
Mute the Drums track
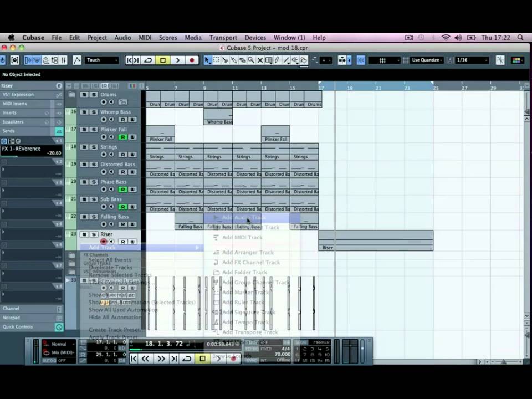pos(84,95)
